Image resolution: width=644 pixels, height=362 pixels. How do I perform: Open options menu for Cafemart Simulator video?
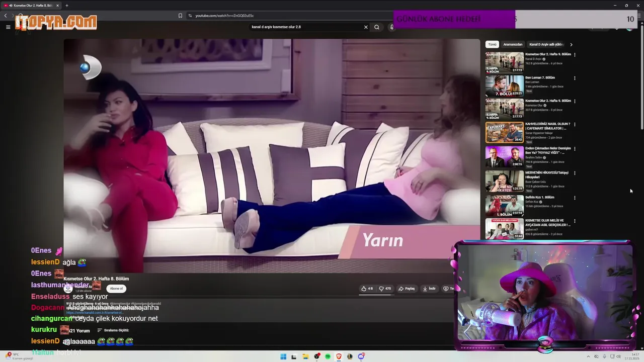point(575,124)
